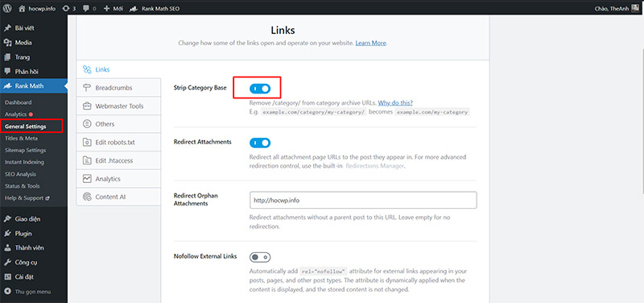Click the Links tab chain icon
Viewport: 644px width, 303px height.
tap(87, 69)
